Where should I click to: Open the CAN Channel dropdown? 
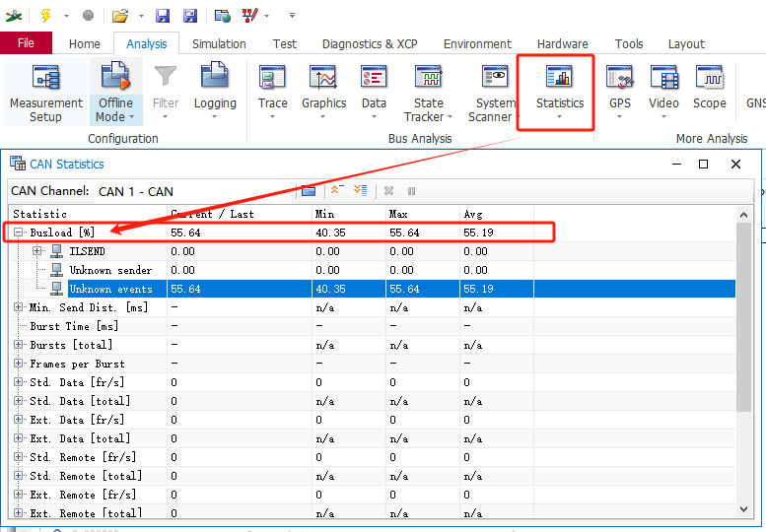tap(193, 191)
